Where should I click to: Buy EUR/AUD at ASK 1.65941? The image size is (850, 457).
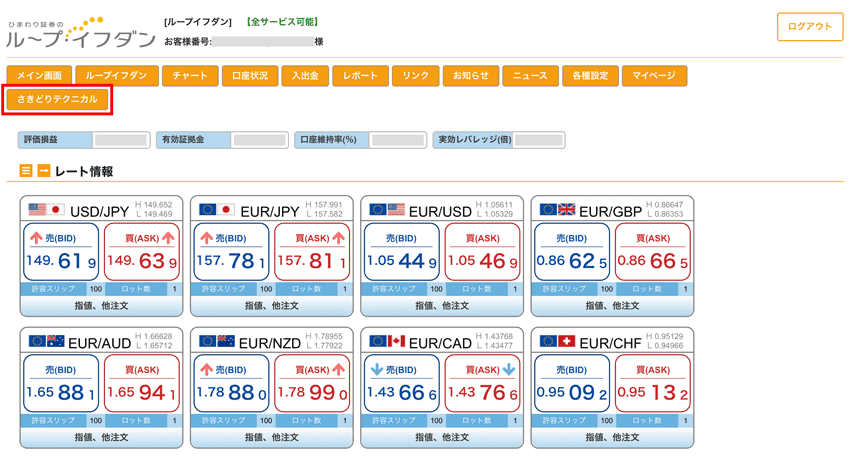(142, 384)
